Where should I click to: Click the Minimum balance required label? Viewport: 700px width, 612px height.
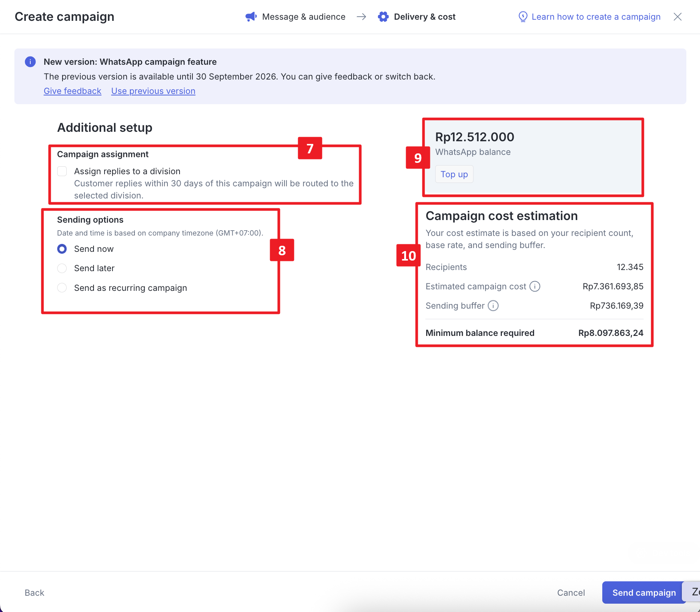(480, 333)
